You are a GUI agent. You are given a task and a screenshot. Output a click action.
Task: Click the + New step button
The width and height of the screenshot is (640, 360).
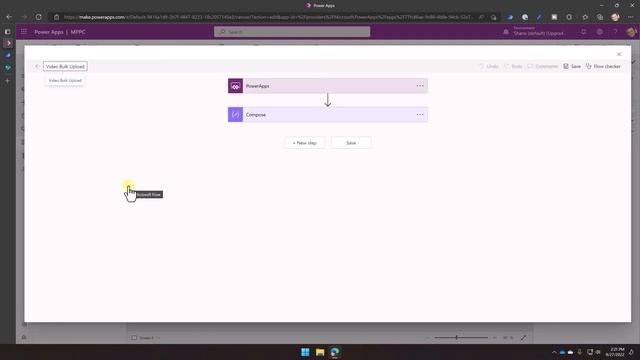coord(304,143)
